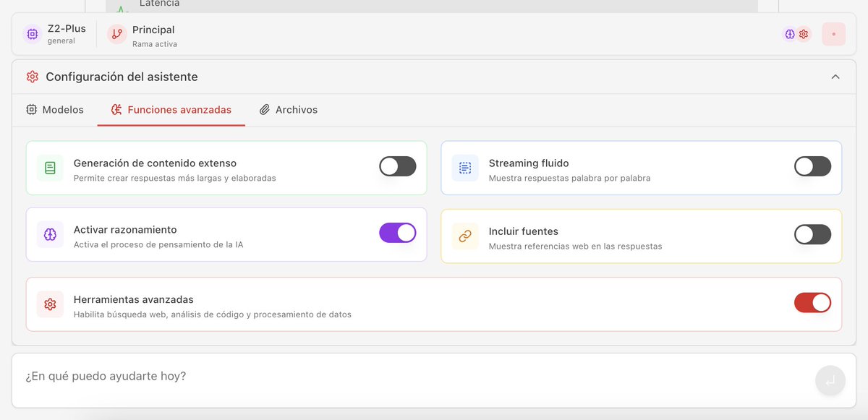This screenshot has height=420, width=868.
Task: Click brain icon for Activar razonamiento
Action: coord(50,234)
